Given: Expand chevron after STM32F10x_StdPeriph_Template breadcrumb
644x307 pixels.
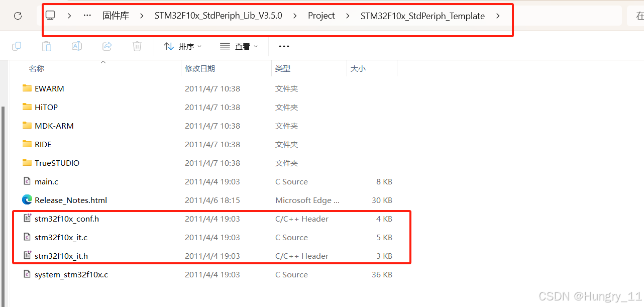Looking at the screenshot, I should [x=498, y=16].
